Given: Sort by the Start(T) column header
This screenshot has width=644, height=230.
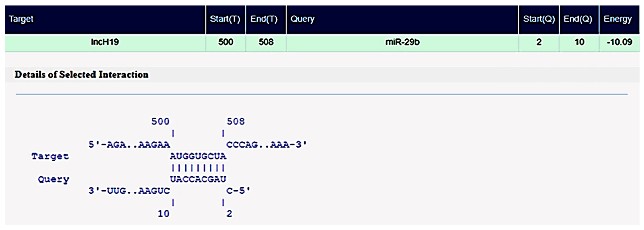Looking at the screenshot, I should pyautogui.click(x=225, y=19).
